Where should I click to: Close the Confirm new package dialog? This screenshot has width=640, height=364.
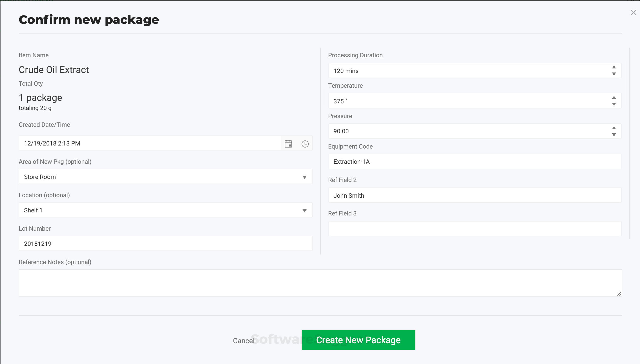(x=633, y=12)
